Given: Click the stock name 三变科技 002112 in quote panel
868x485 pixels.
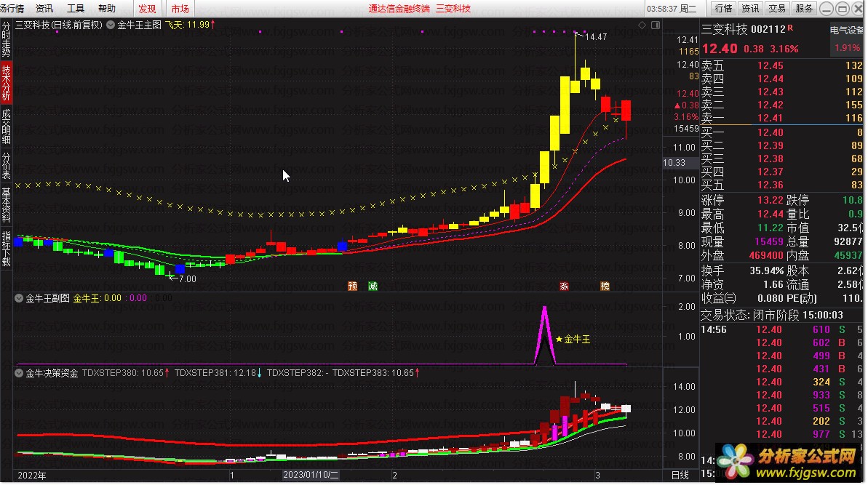Looking at the screenshot, I should point(744,29).
